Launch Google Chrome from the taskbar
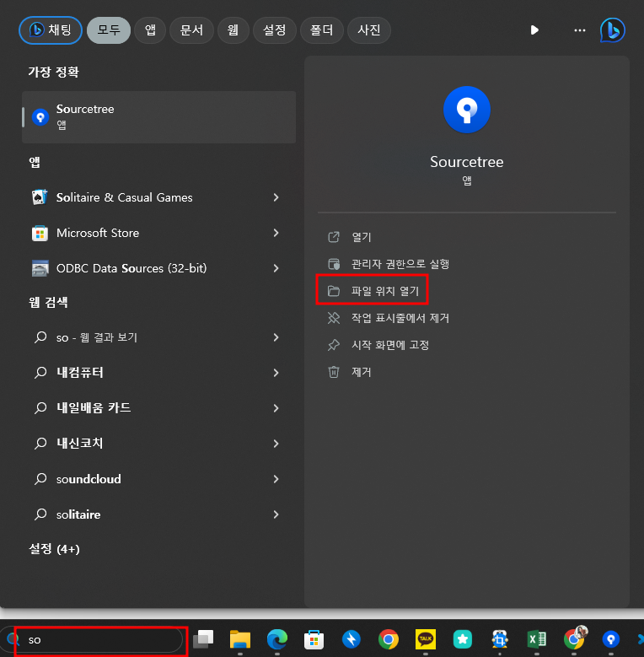The height and width of the screenshot is (657, 644). [x=388, y=639]
